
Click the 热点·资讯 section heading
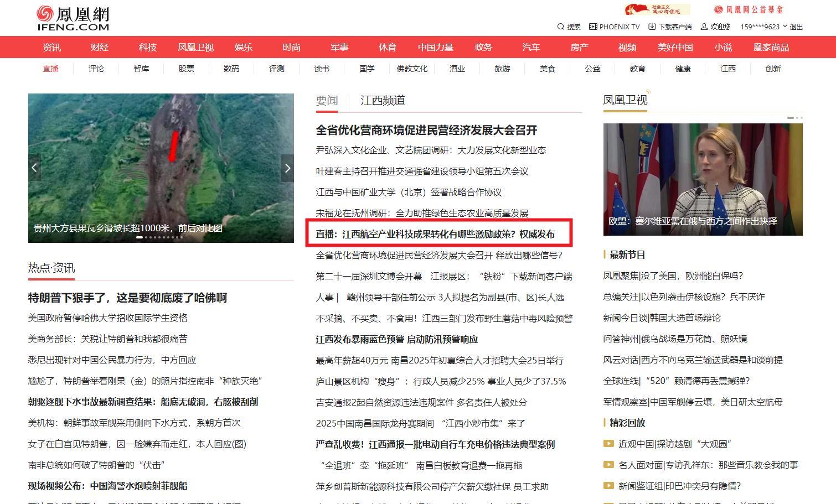(x=51, y=268)
